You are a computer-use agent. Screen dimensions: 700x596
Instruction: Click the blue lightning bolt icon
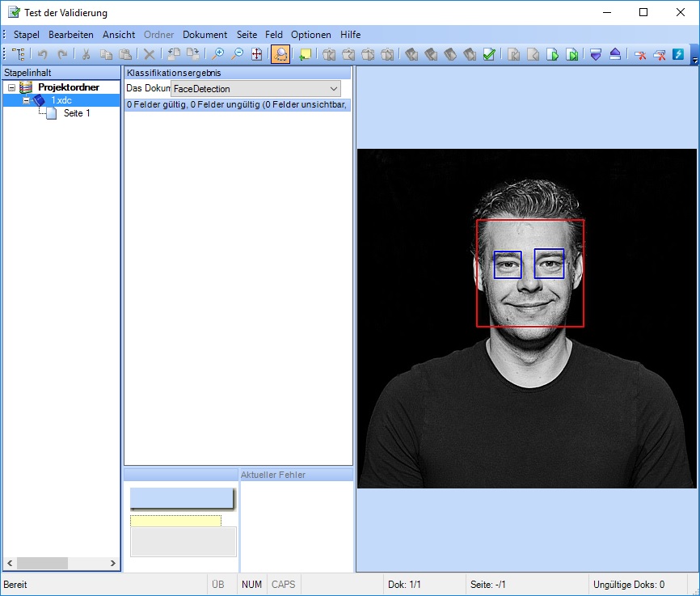click(x=678, y=54)
